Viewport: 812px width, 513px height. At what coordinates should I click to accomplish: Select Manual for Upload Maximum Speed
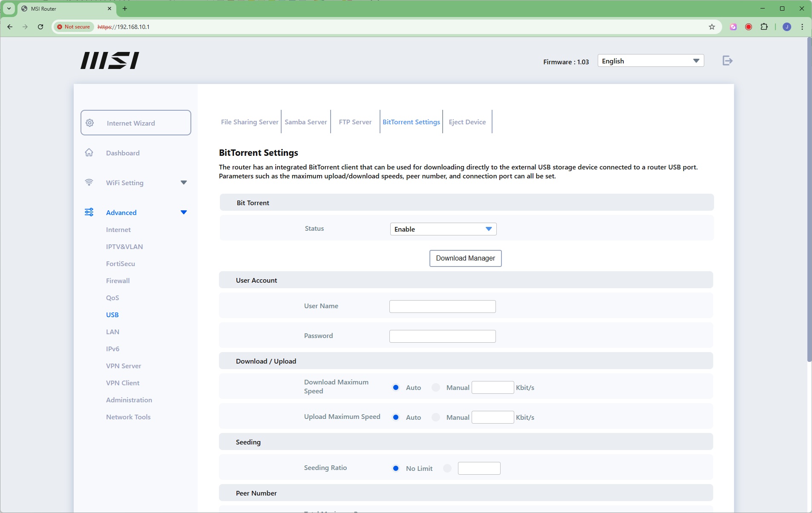point(436,417)
